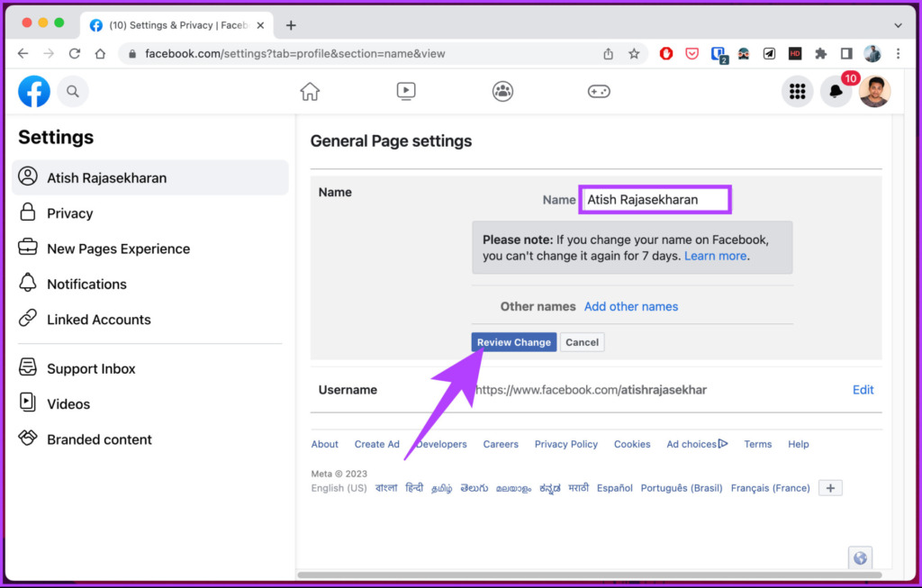Open the Add other names link
The height and width of the screenshot is (588, 922).
pyautogui.click(x=630, y=306)
